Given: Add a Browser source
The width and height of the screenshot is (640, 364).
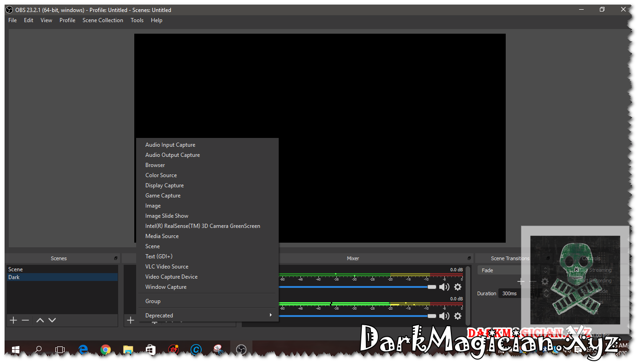Looking at the screenshot, I should point(207,165).
